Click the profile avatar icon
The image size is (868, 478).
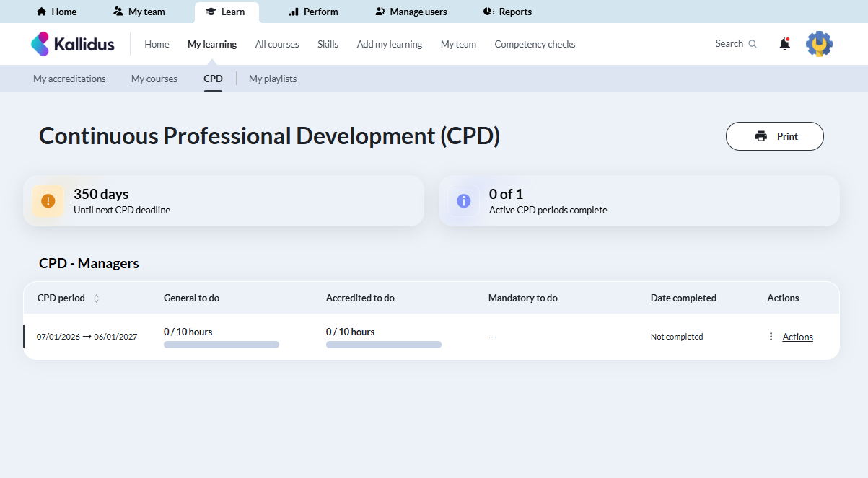coord(819,43)
